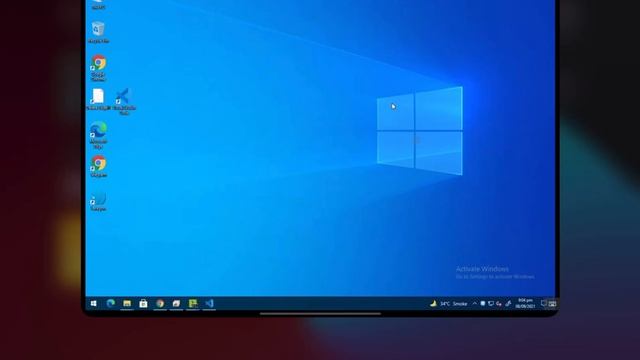Open File Explorer from the taskbar
Image resolution: width=640 pixels, height=360 pixels.
click(x=127, y=303)
